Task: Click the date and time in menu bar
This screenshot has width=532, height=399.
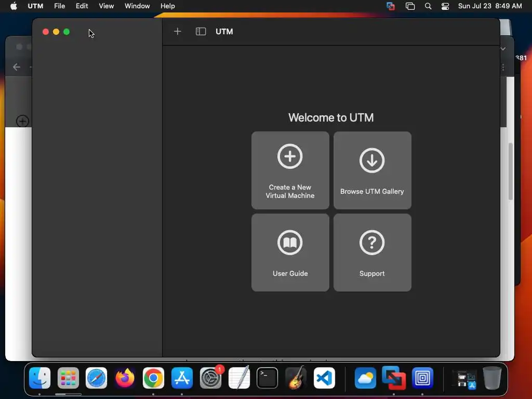Action: click(x=490, y=6)
